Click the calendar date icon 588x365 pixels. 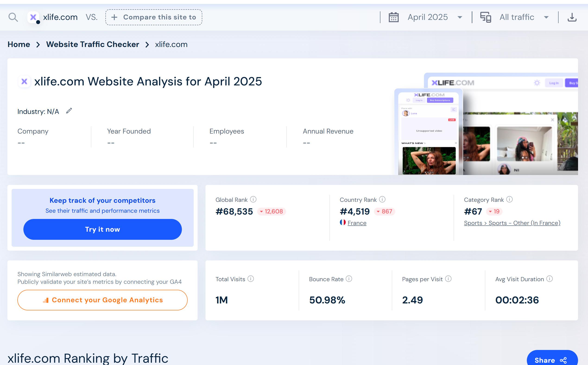394,17
